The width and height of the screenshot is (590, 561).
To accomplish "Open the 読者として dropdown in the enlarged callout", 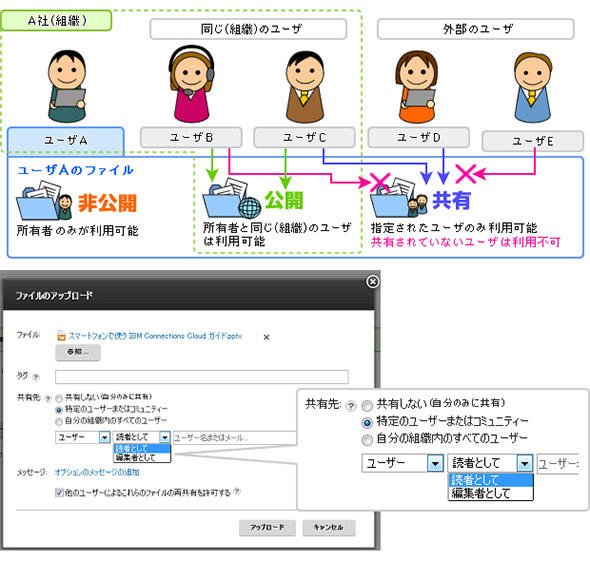I will tap(490, 463).
